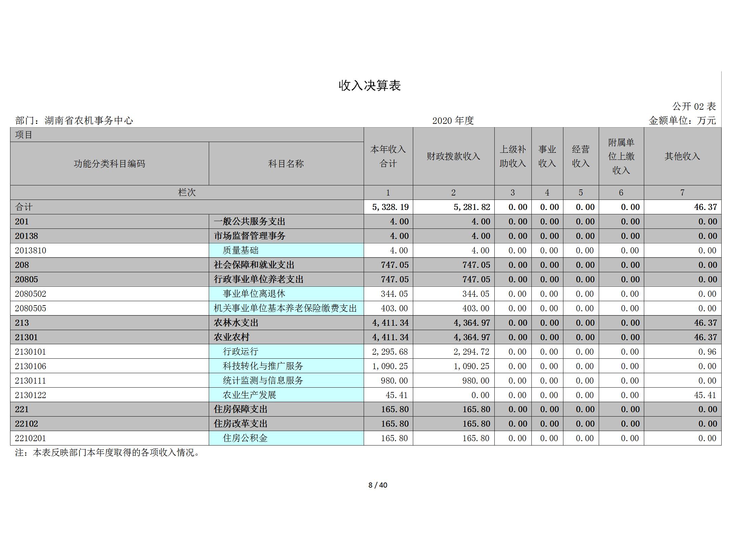Click the 质量基础 cell
This screenshot has width=756, height=534.
tap(286, 250)
